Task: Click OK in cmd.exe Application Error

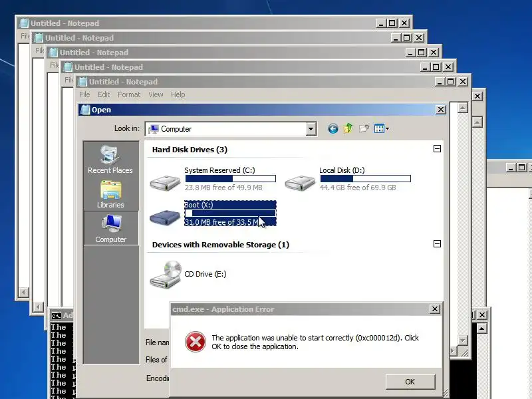Action: tap(410, 382)
